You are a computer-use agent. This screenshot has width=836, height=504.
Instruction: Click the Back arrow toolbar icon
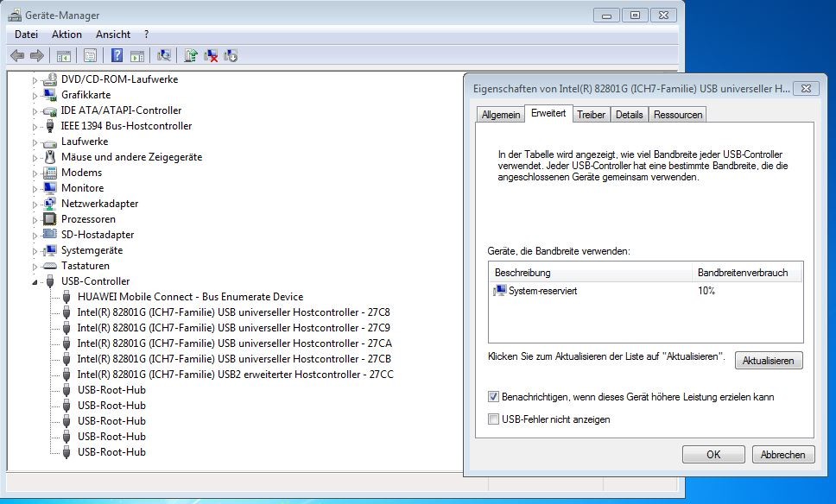[17, 55]
